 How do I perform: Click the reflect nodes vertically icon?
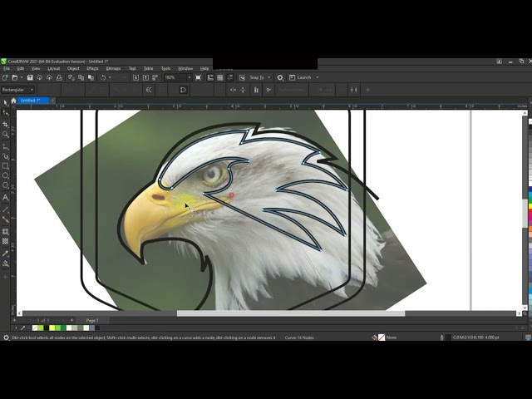(x=243, y=90)
